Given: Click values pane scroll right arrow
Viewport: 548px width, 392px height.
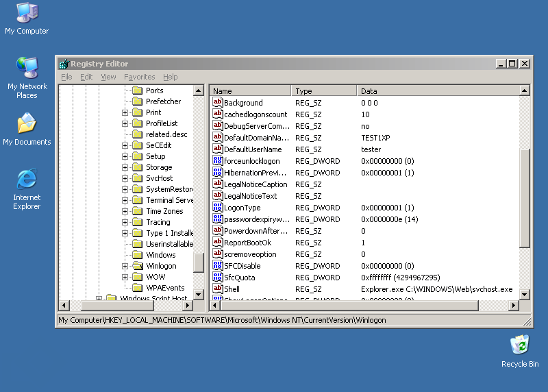Looking at the screenshot, I should coord(513,305).
